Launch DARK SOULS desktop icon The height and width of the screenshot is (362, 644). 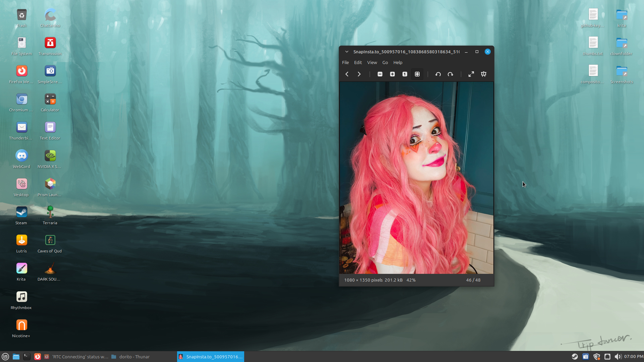[50, 272]
